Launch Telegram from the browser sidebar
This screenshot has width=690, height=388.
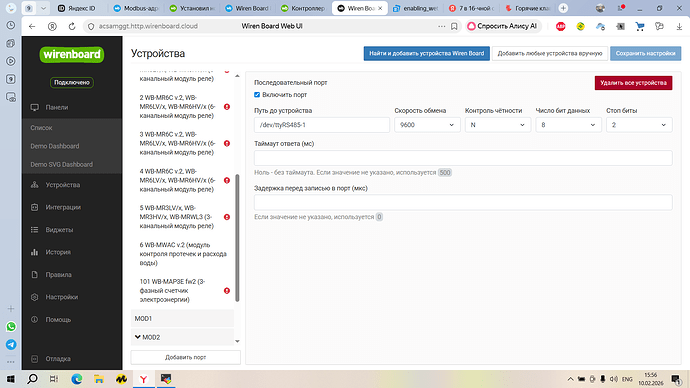(11, 344)
